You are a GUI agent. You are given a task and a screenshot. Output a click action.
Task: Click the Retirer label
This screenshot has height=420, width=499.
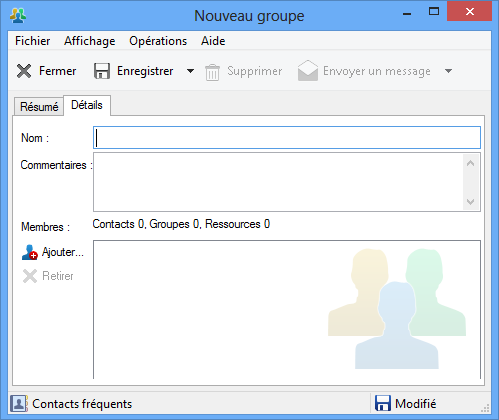tap(58, 276)
